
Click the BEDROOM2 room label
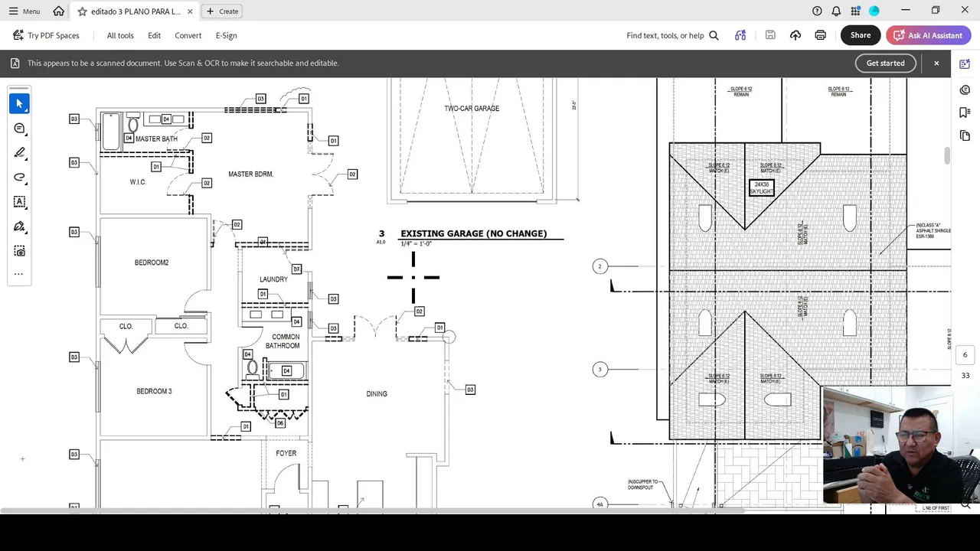pyautogui.click(x=152, y=263)
